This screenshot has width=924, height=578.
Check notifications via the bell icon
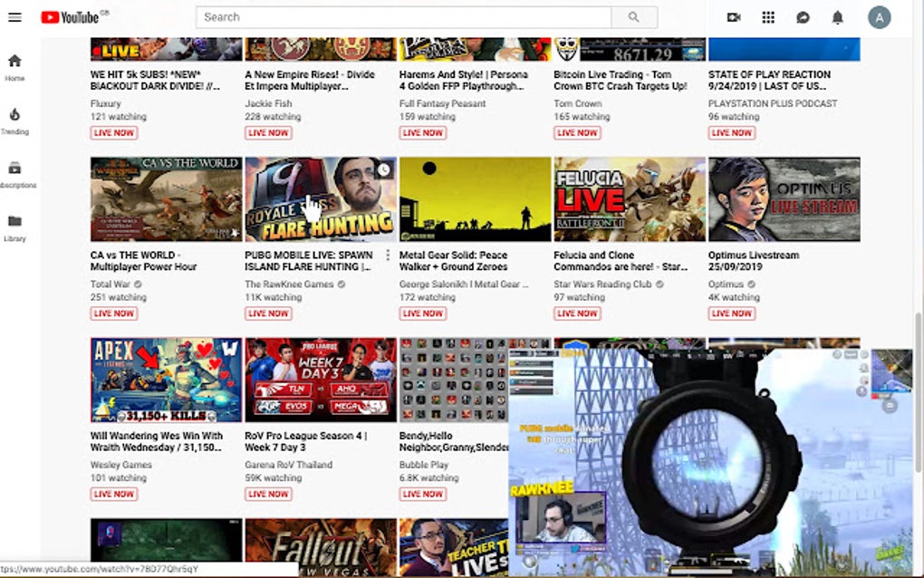tap(837, 17)
